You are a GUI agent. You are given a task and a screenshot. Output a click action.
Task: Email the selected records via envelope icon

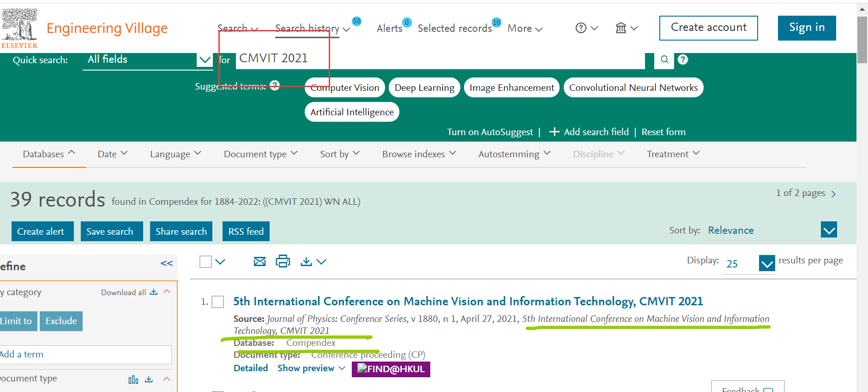tap(260, 261)
